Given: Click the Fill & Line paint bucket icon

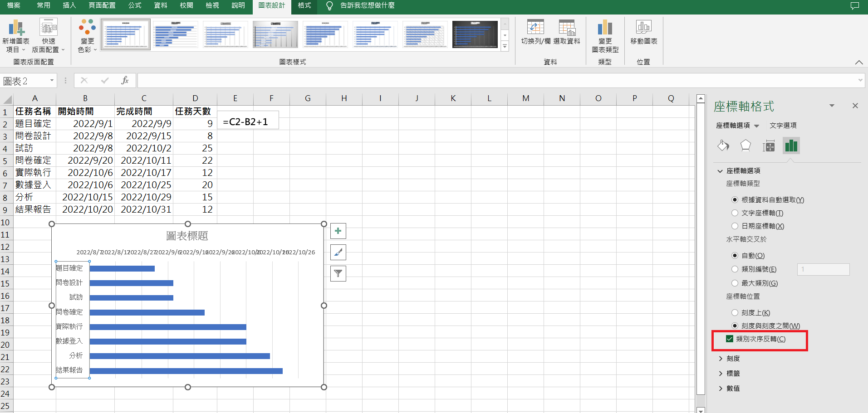Looking at the screenshot, I should [x=723, y=146].
